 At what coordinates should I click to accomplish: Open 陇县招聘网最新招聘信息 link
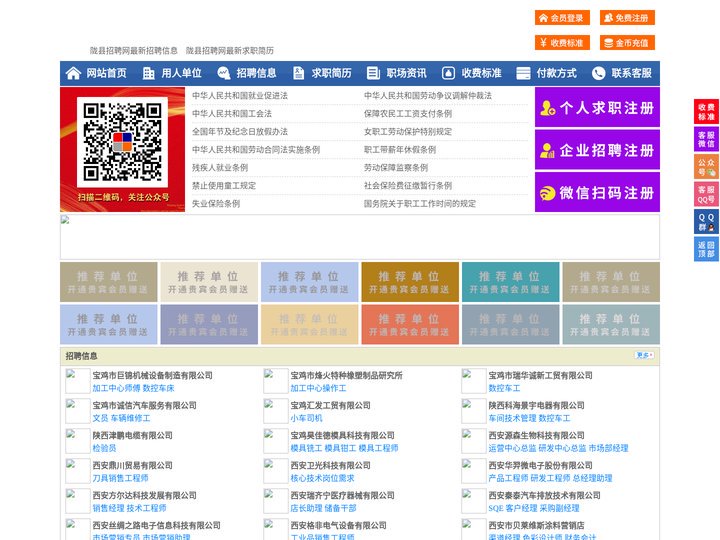tap(133, 51)
